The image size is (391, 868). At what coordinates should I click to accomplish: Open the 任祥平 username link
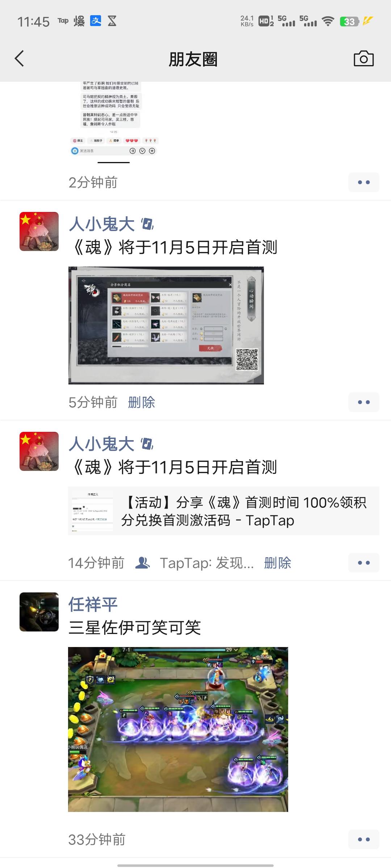click(x=93, y=604)
